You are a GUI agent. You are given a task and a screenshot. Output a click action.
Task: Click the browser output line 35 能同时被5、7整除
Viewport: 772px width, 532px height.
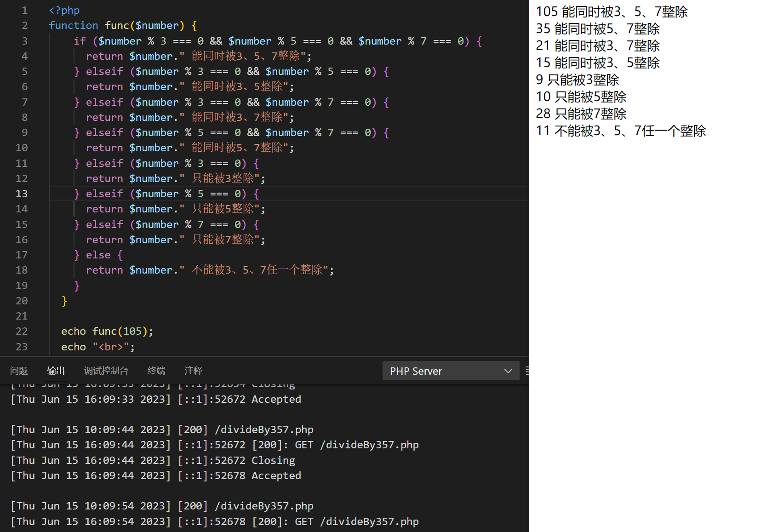coord(598,29)
